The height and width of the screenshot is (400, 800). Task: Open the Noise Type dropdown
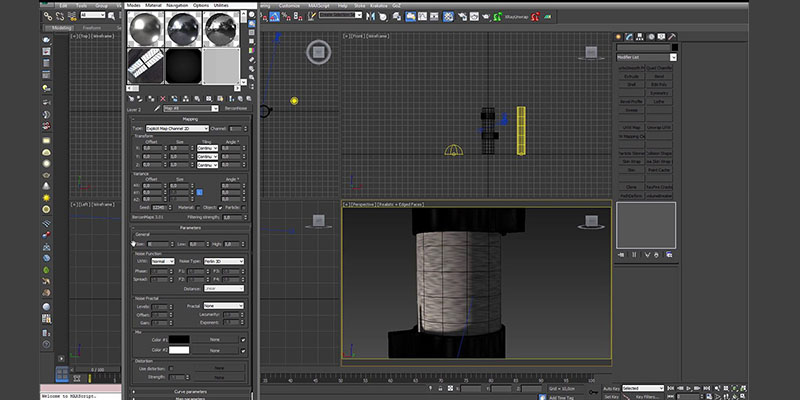(223, 261)
